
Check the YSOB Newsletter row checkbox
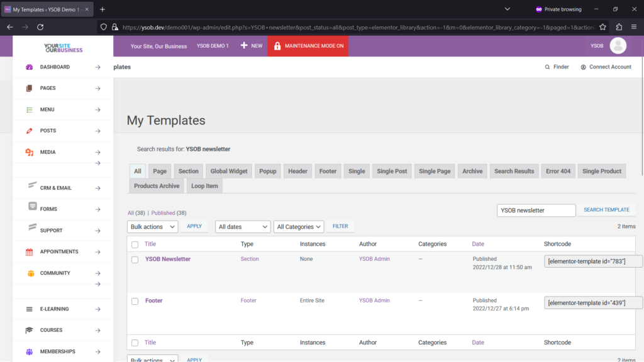135,260
